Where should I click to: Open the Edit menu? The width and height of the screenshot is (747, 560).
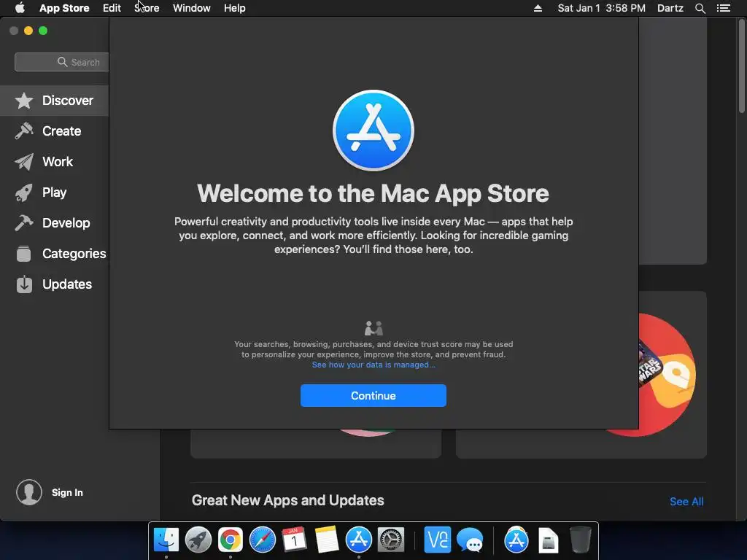(x=112, y=8)
